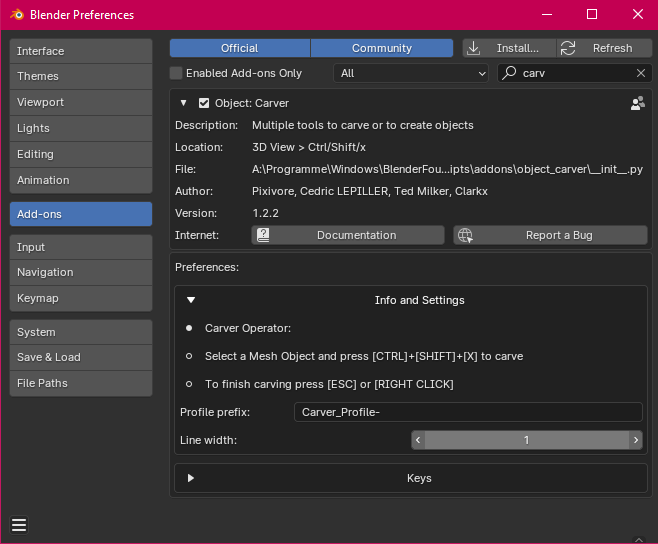This screenshot has height=544, width=658.
Task: Click the Documentation help book icon
Action: 263,235
